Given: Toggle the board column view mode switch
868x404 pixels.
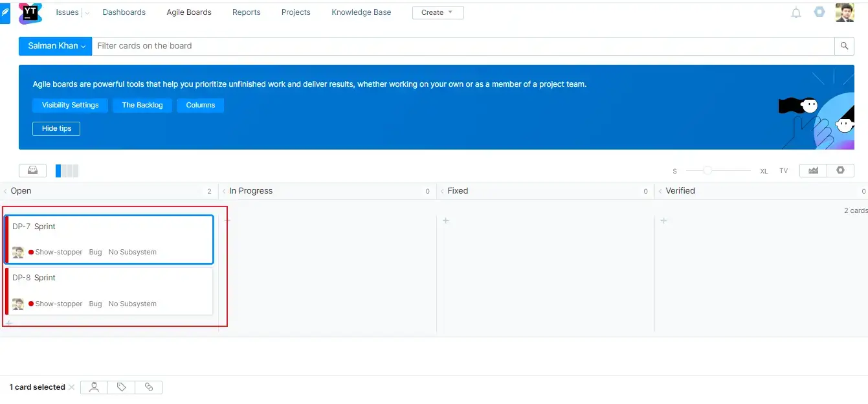Looking at the screenshot, I should coord(67,171).
